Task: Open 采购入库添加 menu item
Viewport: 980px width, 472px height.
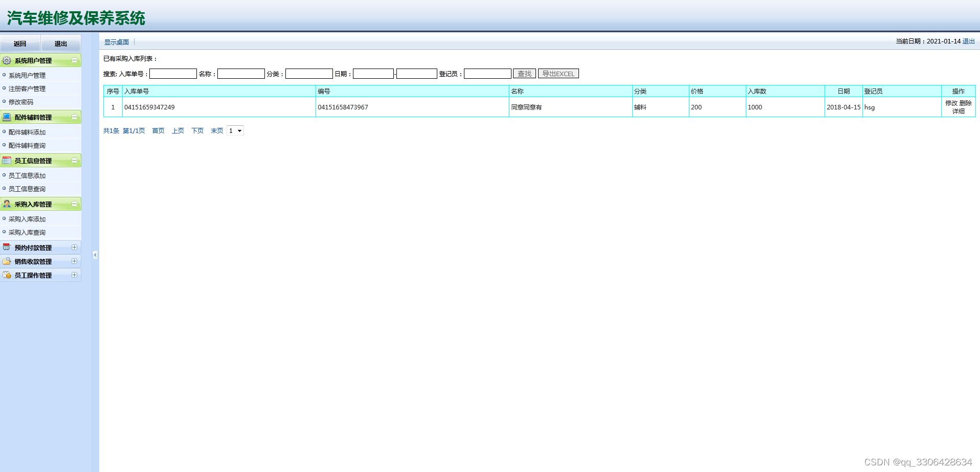Action: coord(27,219)
